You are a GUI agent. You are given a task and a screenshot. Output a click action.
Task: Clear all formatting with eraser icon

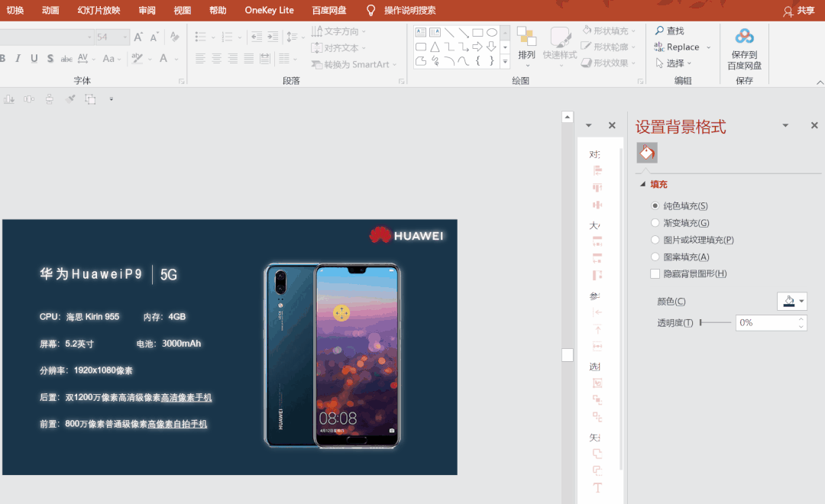pyautogui.click(x=174, y=37)
